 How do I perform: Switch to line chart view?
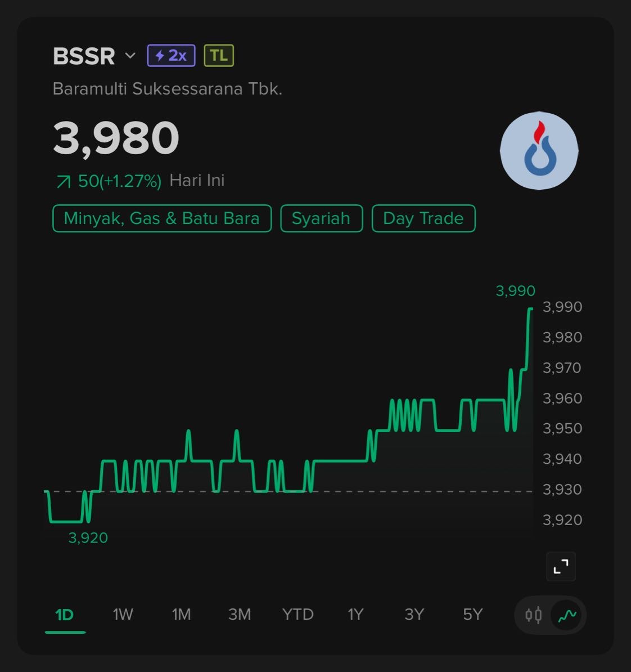567,615
